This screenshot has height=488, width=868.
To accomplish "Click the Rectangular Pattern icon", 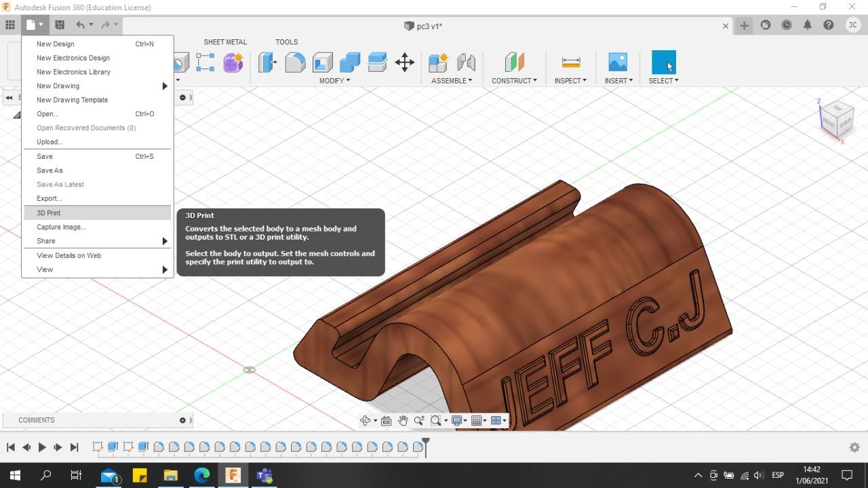I will [x=205, y=62].
